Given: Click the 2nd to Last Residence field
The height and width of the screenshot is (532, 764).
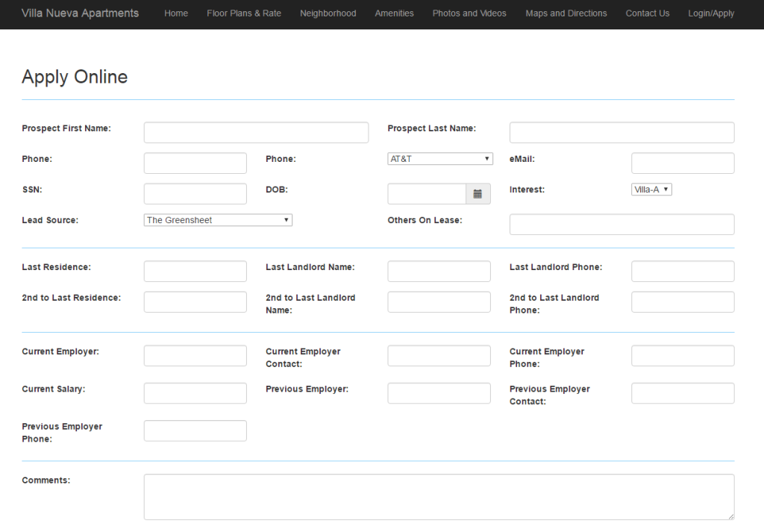Looking at the screenshot, I should (x=195, y=302).
